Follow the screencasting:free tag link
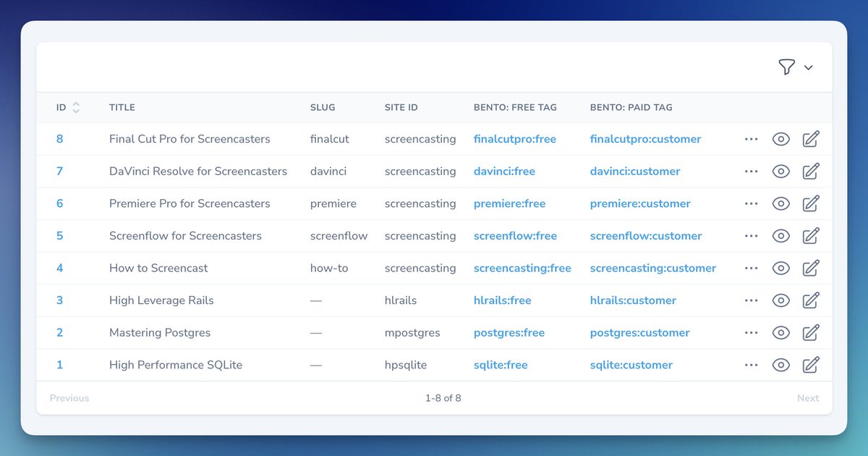The image size is (868, 456). pyautogui.click(x=522, y=268)
